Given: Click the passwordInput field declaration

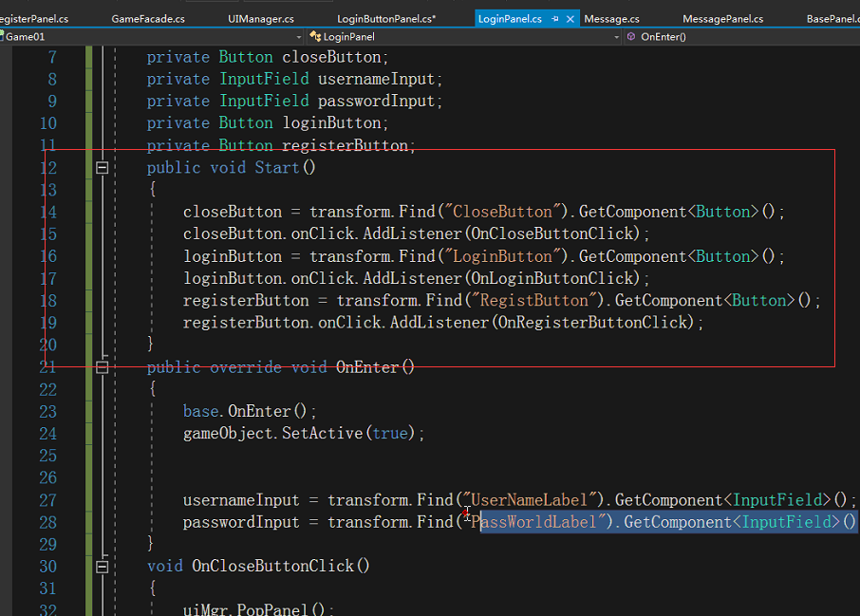Looking at the screenshot, I should tap(294, 101).
